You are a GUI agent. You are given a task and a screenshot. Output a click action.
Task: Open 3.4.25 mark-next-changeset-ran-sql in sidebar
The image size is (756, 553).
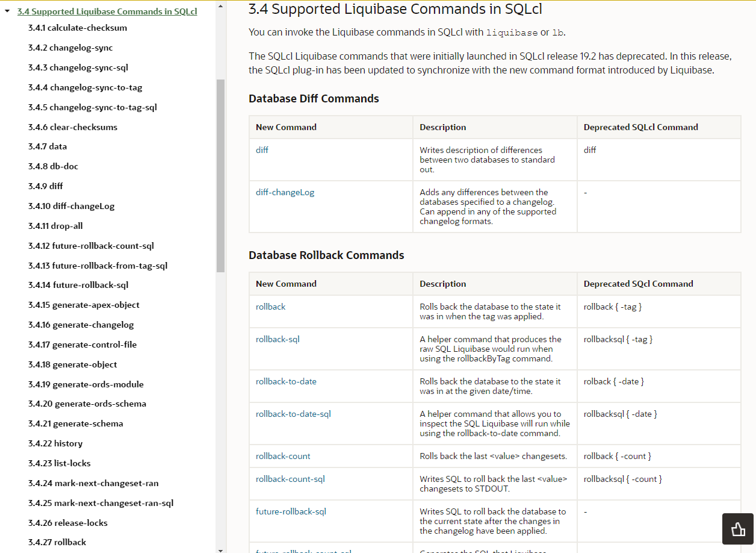101,503
